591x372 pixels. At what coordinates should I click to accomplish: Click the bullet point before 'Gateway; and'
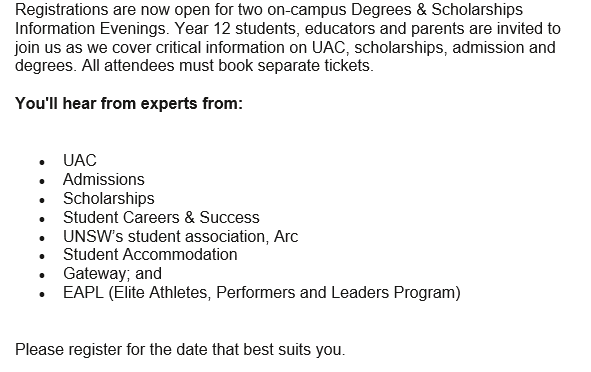pos(42,276)
